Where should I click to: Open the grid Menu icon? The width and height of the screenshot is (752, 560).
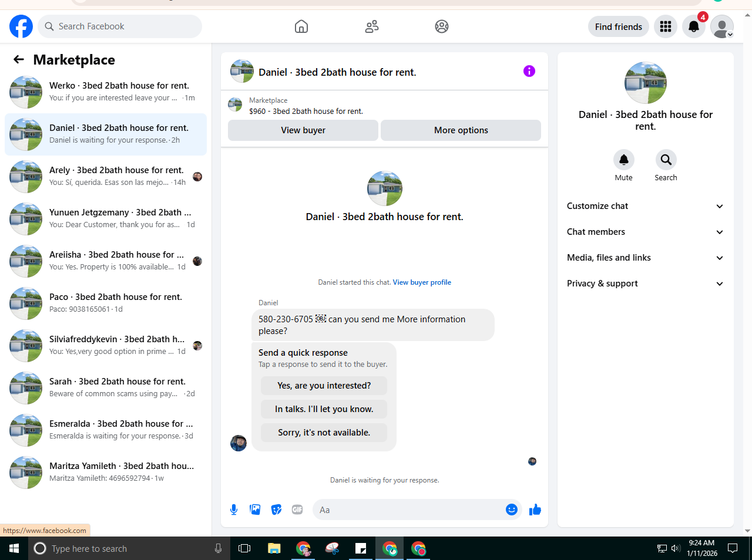pyautogui.click(x=666, y=26)
